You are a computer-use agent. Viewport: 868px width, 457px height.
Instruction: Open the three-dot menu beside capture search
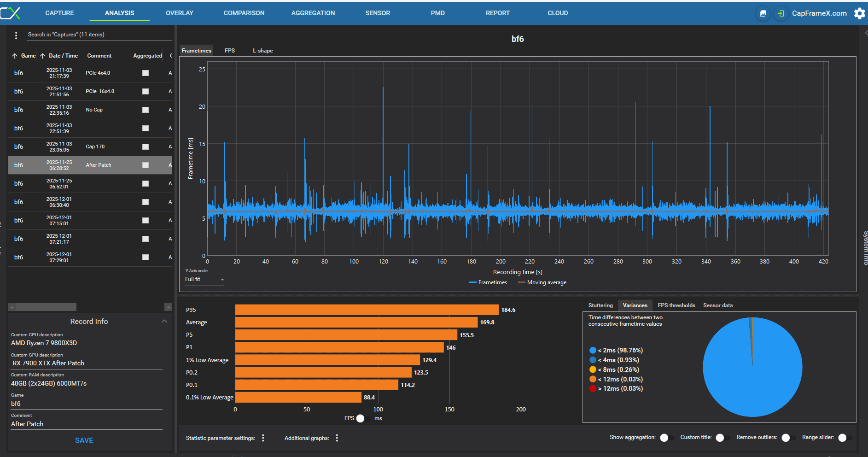click(x=16, y=35)
